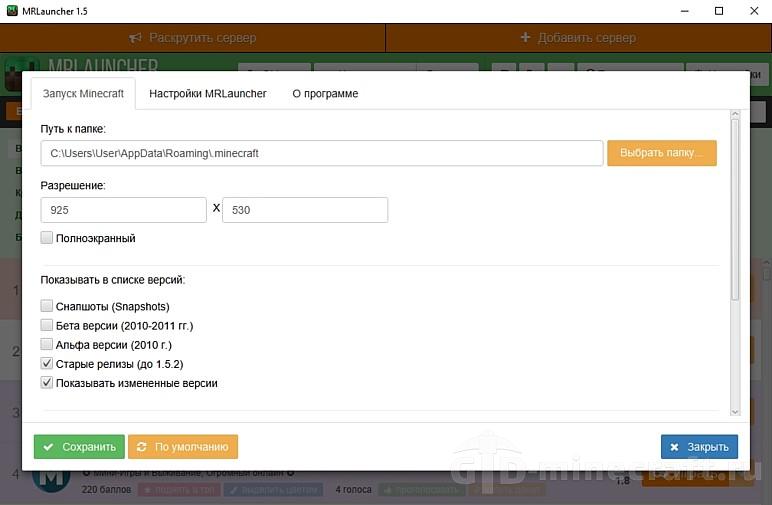The height and width of the screenshot is (505, 772).
Task: Click the folder path input field
Action: [322, 153]
